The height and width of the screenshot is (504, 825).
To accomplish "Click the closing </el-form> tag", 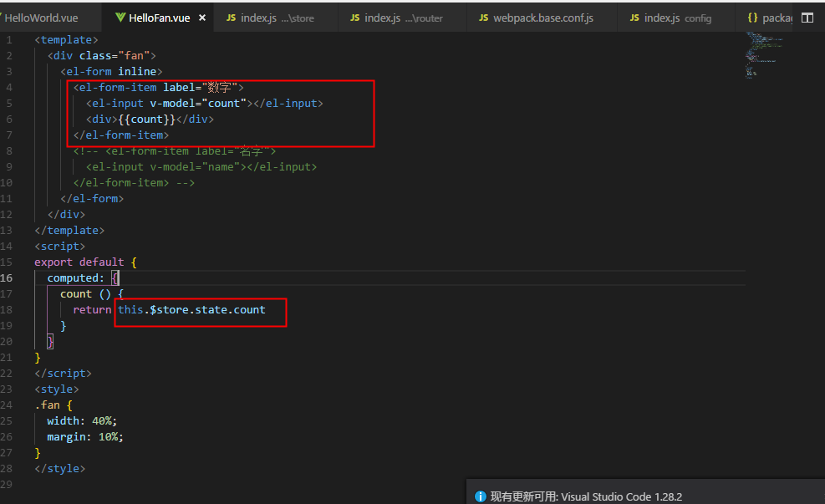I will point(92,198).
